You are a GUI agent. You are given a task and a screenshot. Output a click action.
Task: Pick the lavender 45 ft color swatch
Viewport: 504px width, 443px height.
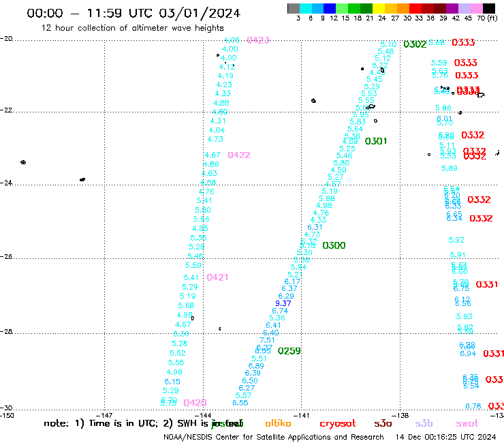click(464, 8)
